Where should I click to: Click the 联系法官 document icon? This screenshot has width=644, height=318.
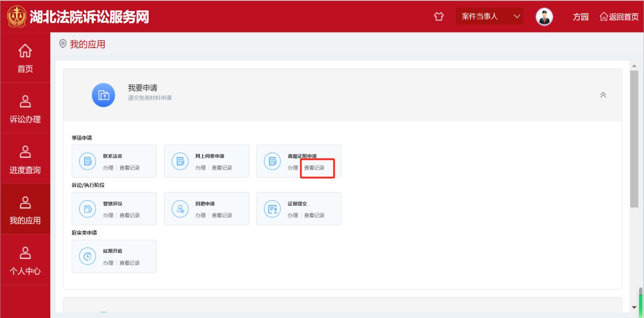click(x=88, y=162)
